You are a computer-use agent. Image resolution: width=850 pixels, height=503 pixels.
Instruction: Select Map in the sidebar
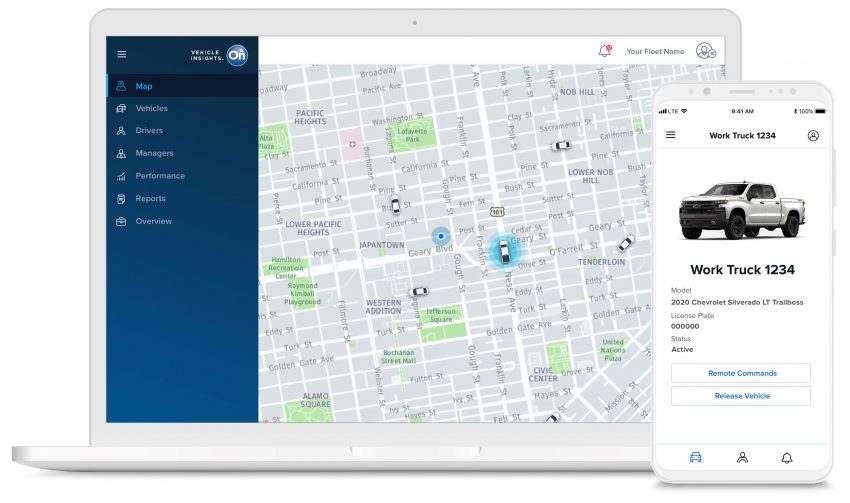pos(182,86)
